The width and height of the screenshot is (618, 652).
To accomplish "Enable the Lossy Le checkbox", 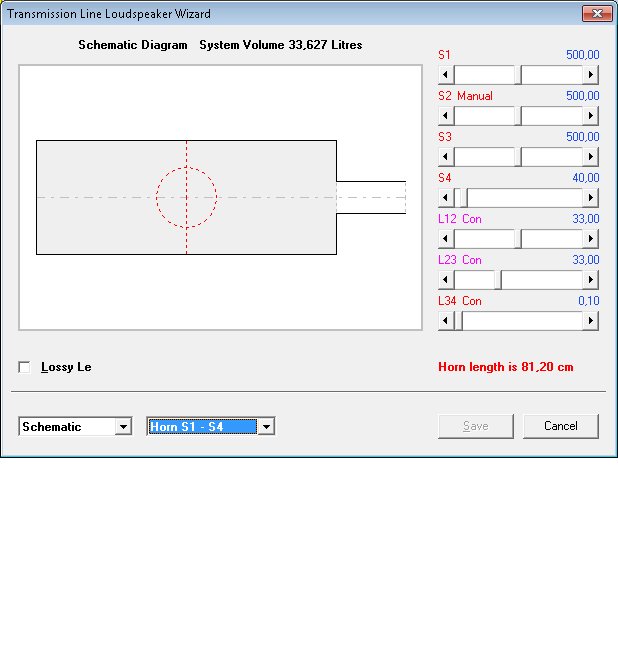I will click(x=25, y=367).
